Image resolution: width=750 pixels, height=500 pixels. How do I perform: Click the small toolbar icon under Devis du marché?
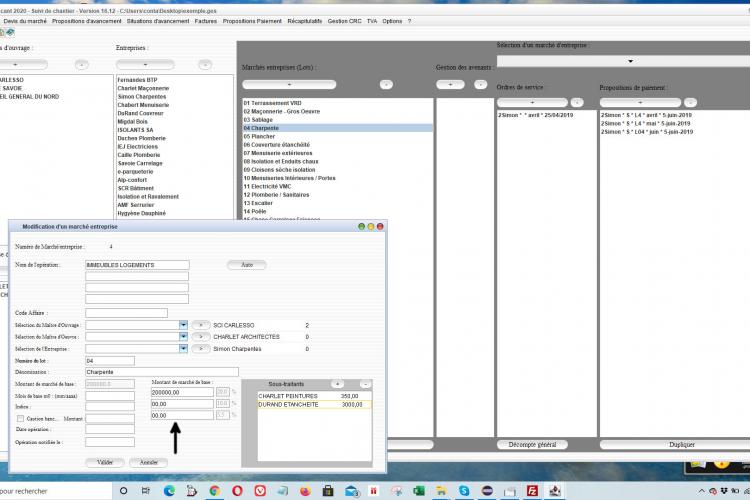[10, 32]
